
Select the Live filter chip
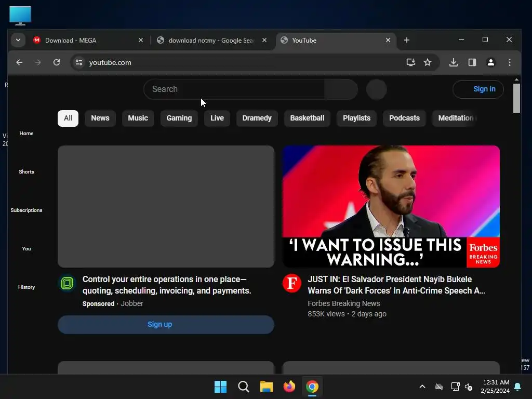(217, 118)
